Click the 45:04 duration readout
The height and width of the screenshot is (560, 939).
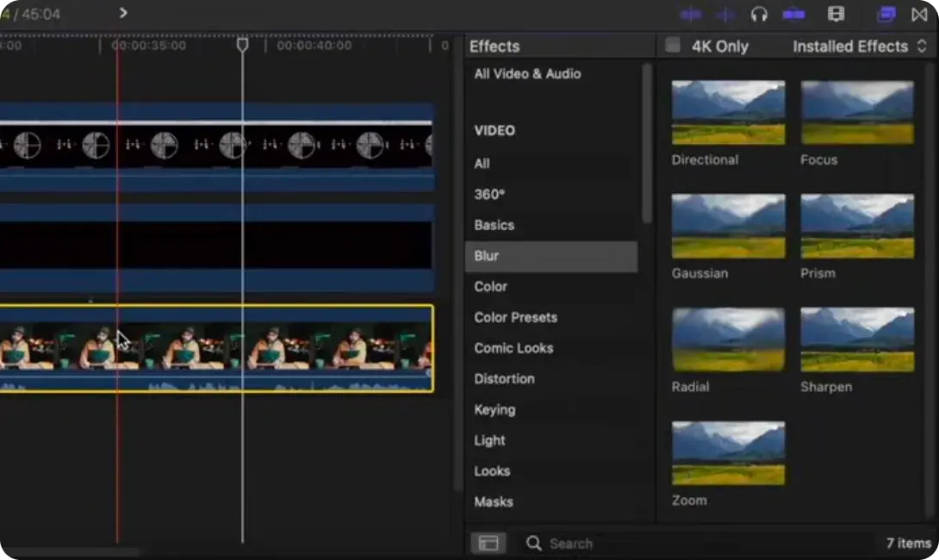pyautogui.click(x=40, y=14)
